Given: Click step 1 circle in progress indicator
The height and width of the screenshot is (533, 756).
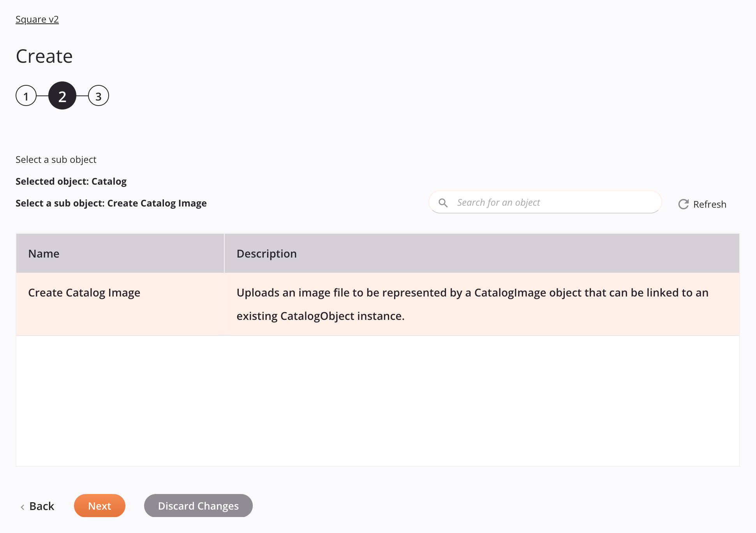Looking at the screenshot, I should click(x=26, y=95).
